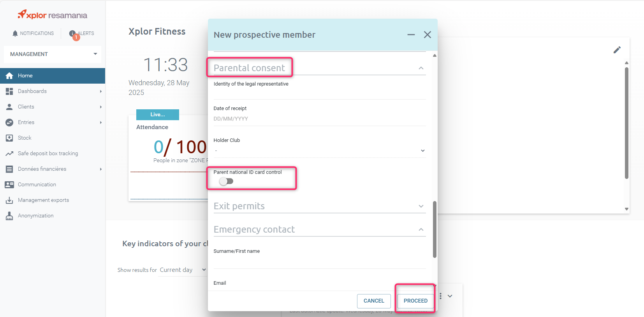Open the Notifications bell icon

[15, 33]
